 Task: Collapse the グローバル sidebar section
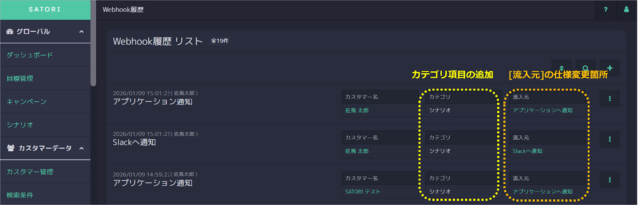(81, 31)
